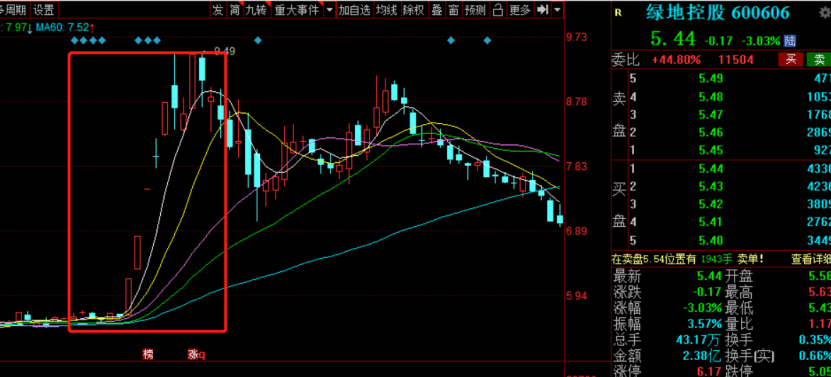
Task: Click the rightmost blue diamond event marker
Action: [x=487, y=40]
